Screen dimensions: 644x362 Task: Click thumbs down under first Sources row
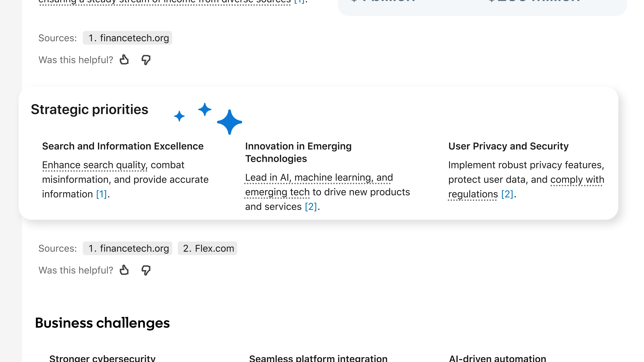click(x=146, y=60)
